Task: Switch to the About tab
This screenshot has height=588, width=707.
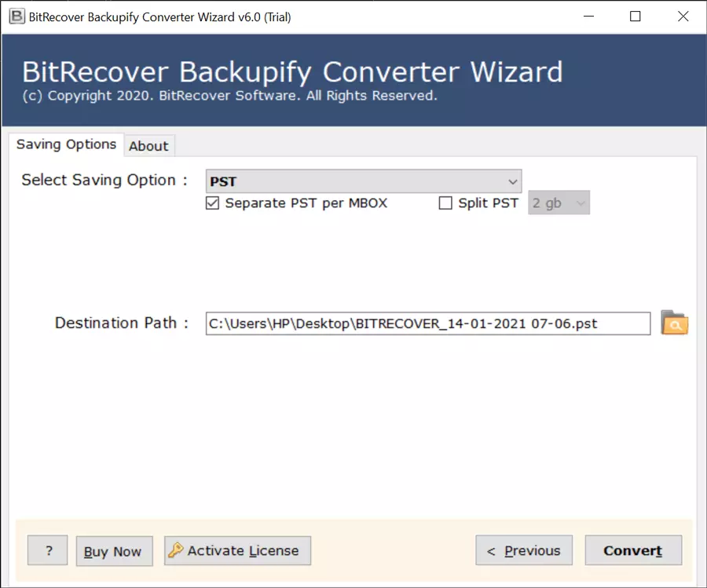Action: pyautogui.click(x=148, y=146)
